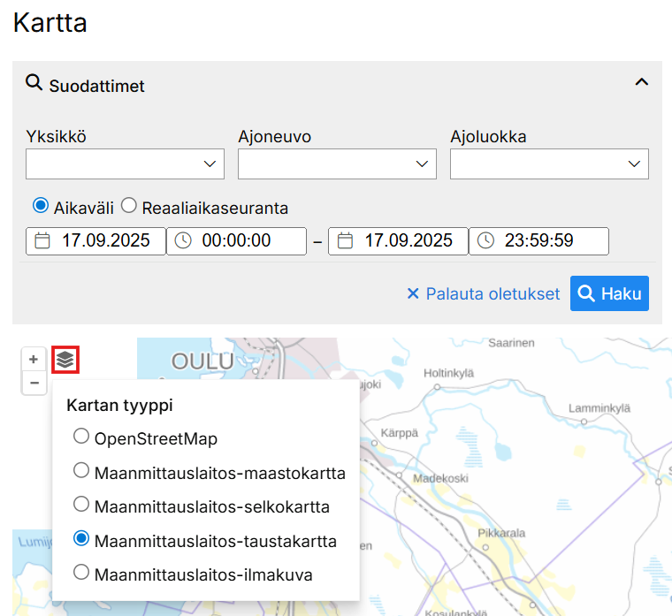Click the end date calendar icon
672x616 pixels.
click(345, 240)
